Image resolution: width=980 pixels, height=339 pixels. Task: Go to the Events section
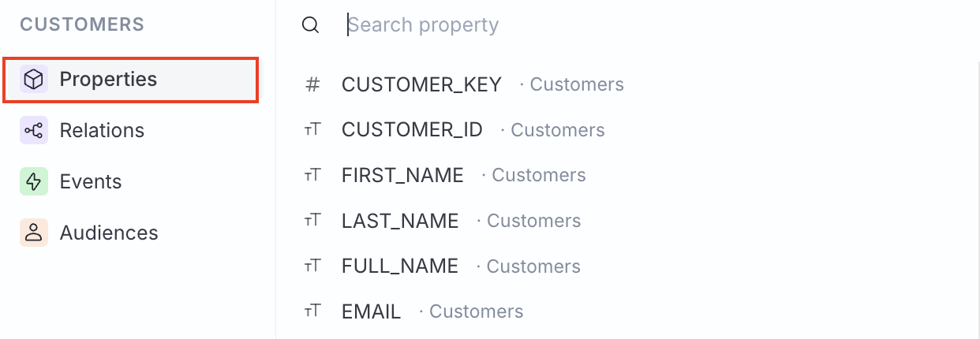click(x=91, y=182)
